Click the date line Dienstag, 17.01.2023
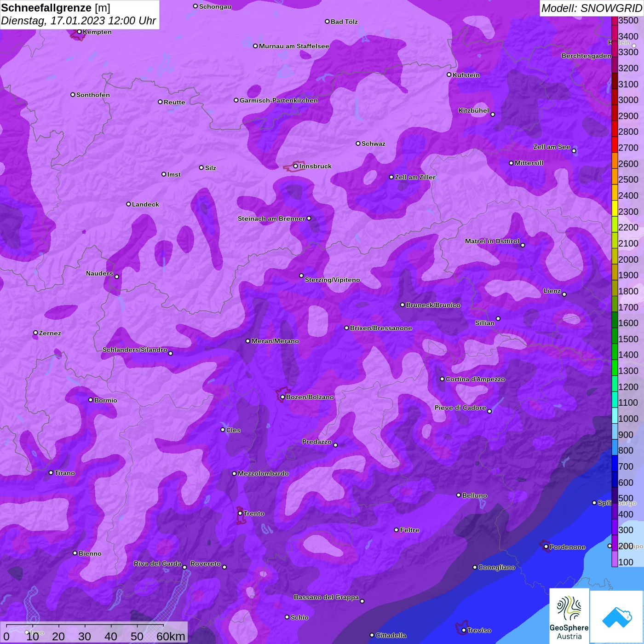This screenshot has width=644, height=644. pos(79,21)
